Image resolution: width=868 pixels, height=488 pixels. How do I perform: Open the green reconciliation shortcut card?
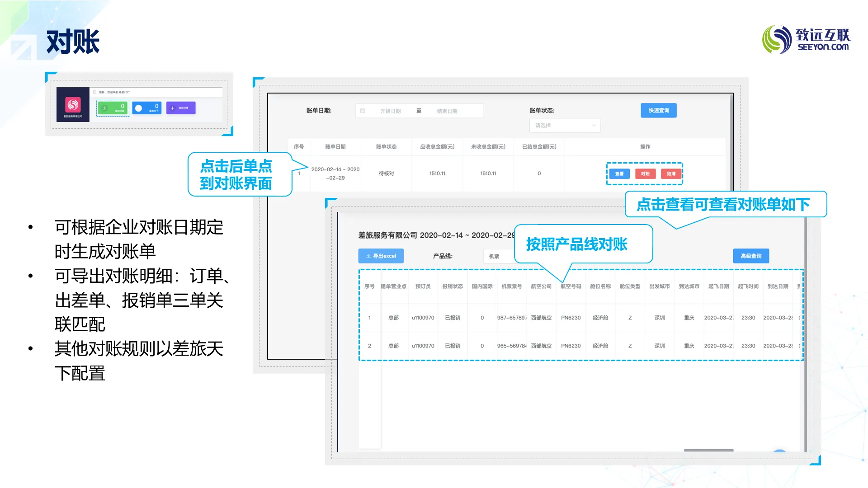(x=113, y=108)
